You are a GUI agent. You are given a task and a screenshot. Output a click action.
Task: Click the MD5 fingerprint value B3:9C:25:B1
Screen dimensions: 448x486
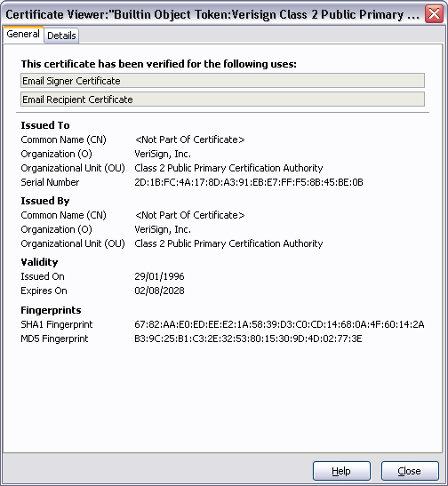(x=248, y=339)
